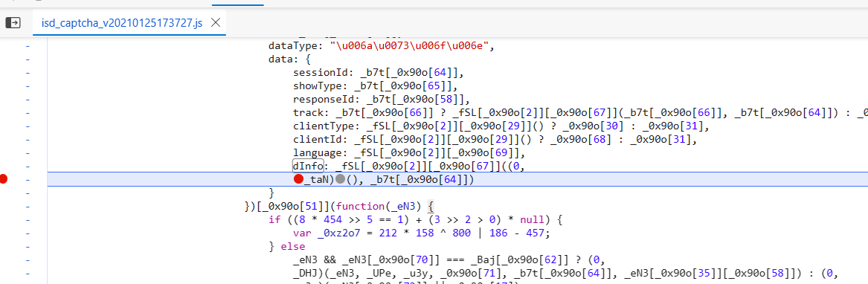Click the 'else' keyword
868x284 pixels.
click(x=292, y=246)
